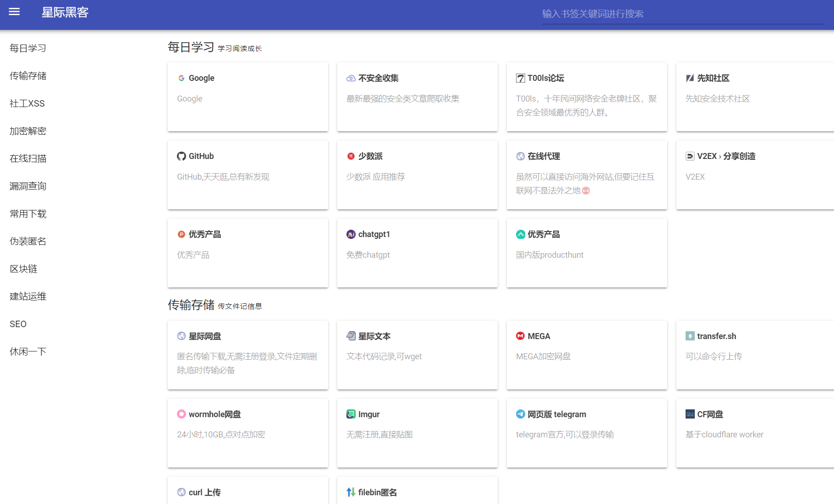Viewport: 834px width, 504px height.
Task: Click the Imgur green icon
Action: [351, 414]
